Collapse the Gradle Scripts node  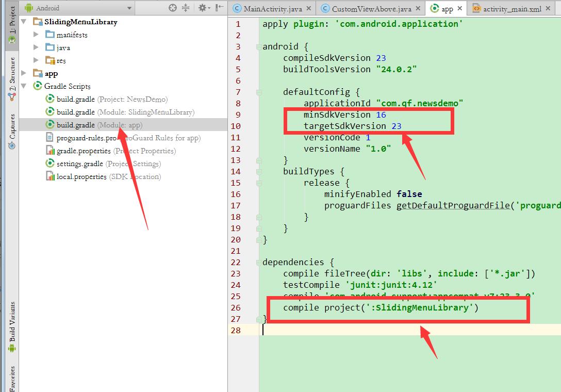click(24, 86)
